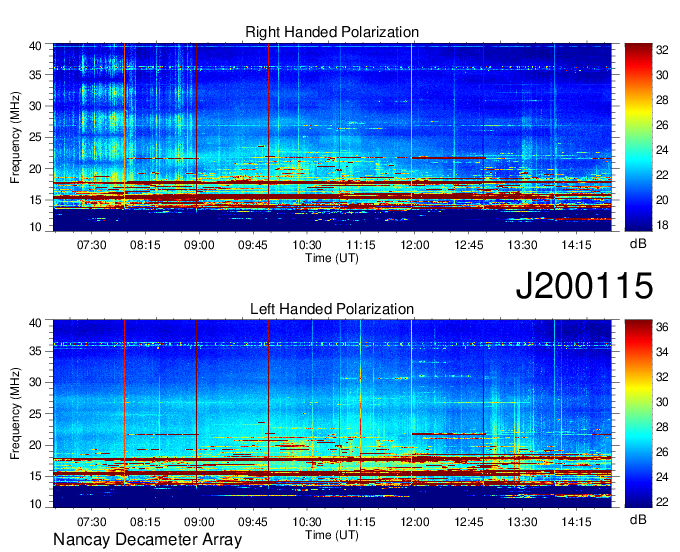This screenshot has width=680, height=552.
Task: Click the 10 MHz tick on Left Handed plot
Action: click(x=35, y=503)
